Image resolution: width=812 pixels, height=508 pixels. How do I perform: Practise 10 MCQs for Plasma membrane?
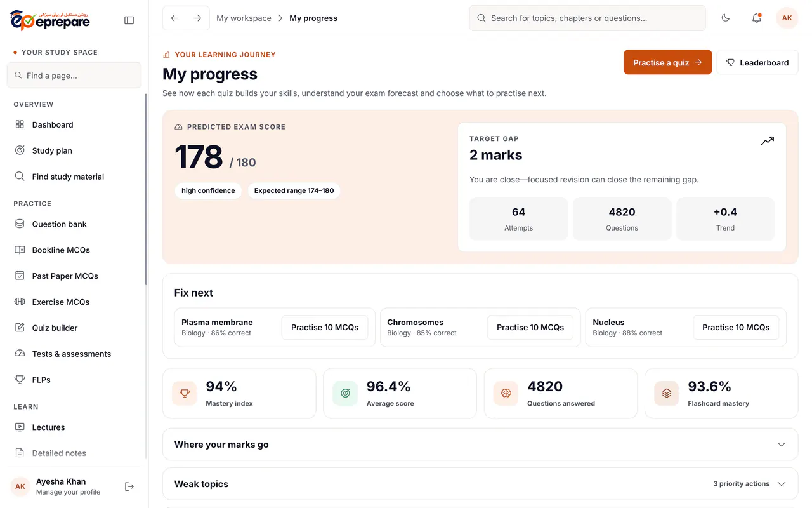325,328
